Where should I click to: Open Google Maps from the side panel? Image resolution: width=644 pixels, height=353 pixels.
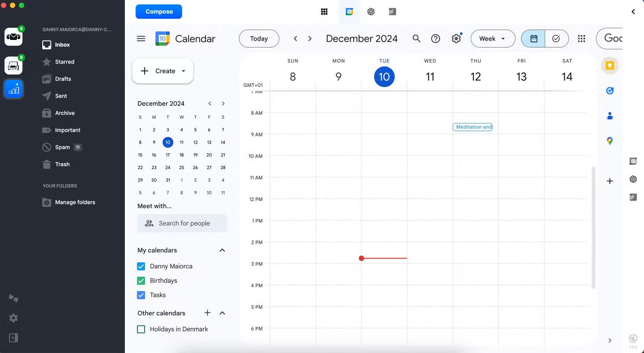609,141
